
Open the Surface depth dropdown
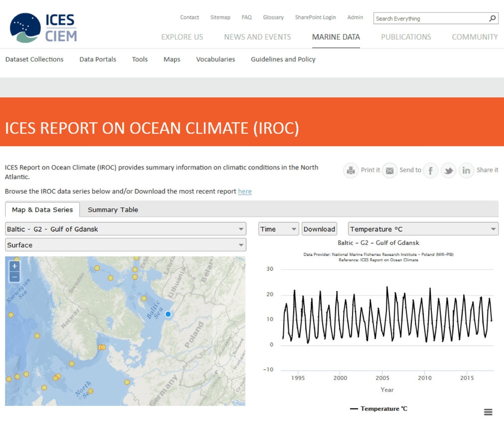[126, 245]
